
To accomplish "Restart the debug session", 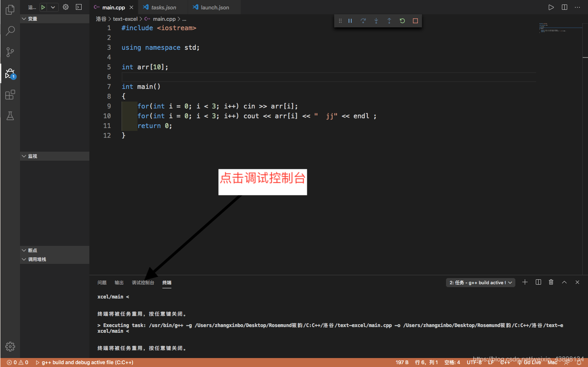I will click(x=402, y=21).
